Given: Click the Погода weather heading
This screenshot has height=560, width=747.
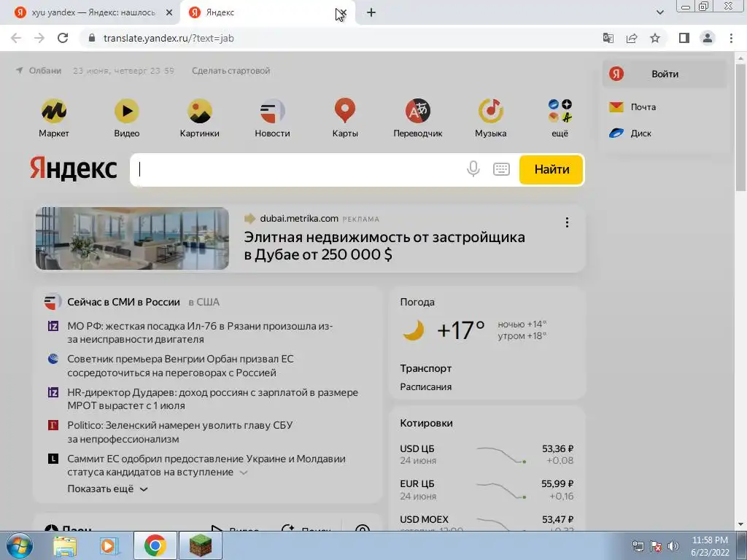Looking at the screenshot, I should coord(417,302).
